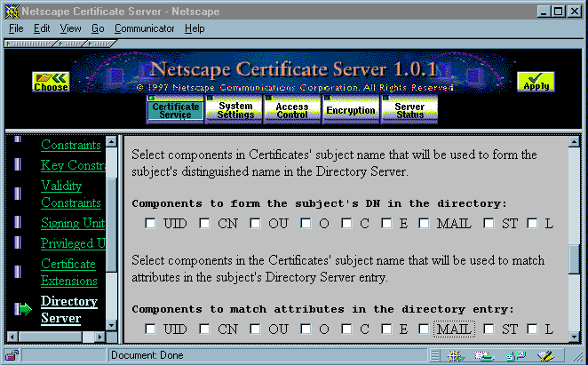Open the Validity Constraints sidebar link
This screenshot has height=365, width=588.
70,194
